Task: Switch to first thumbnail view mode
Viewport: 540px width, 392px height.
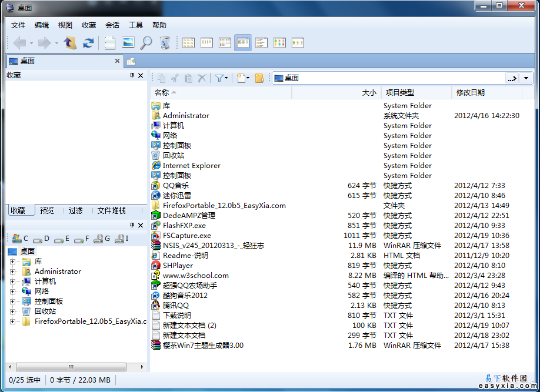Action: tap(188, 43)
